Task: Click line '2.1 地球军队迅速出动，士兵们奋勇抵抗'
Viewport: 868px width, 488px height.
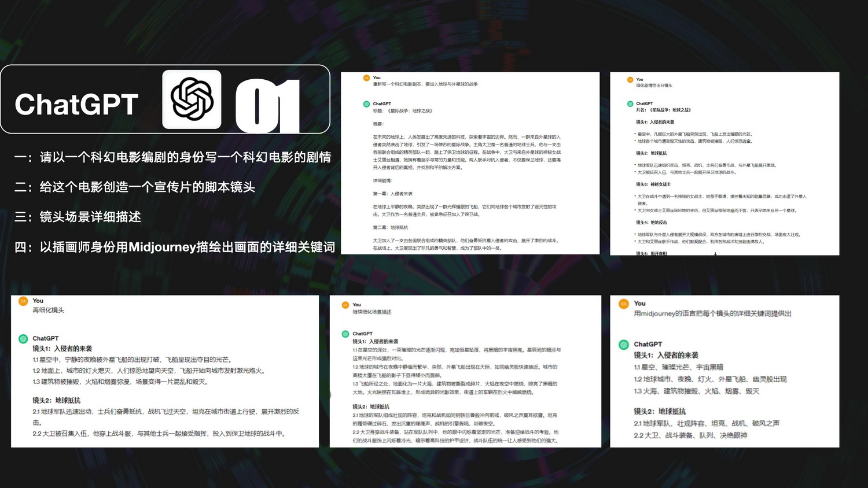Action: coord(166,417)
